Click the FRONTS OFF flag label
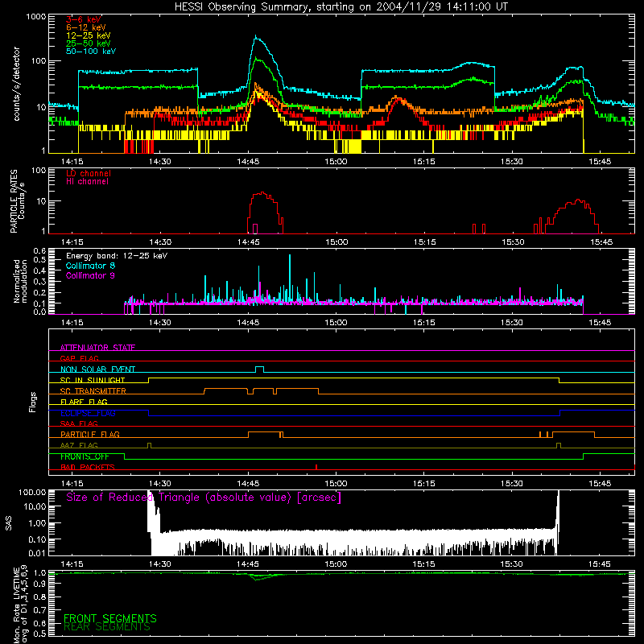Viewport: 644px width, 644px height. click(85, 456)
